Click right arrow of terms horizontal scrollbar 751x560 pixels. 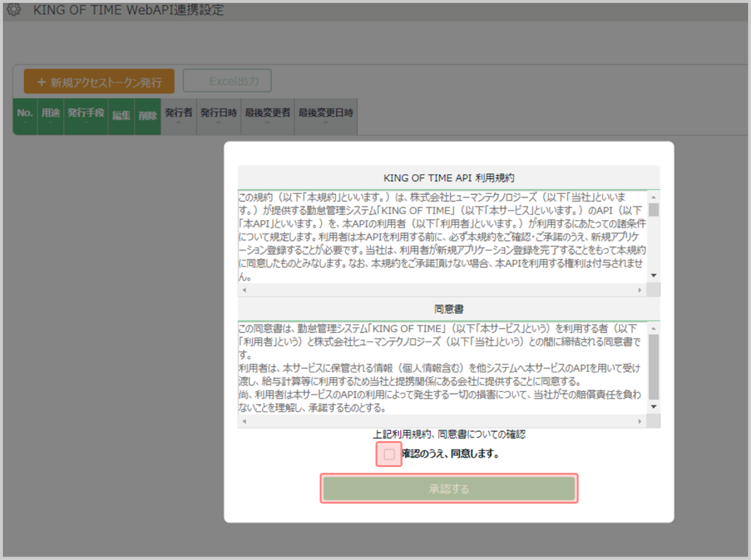pos(640,290)
